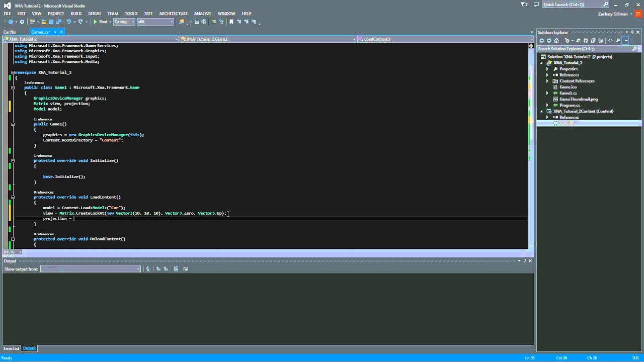
Task: Toggle a bookmark with the bookmark icon
Action: (231, 22)
